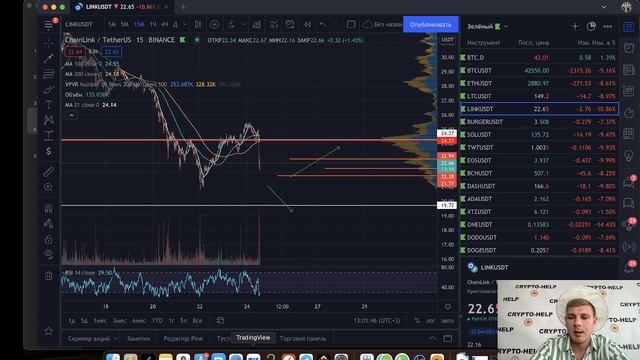The height and width of the screenshot is (360, 640).
Task: Select the crosshair cursor tool
Action: click(x=49, y=42)
